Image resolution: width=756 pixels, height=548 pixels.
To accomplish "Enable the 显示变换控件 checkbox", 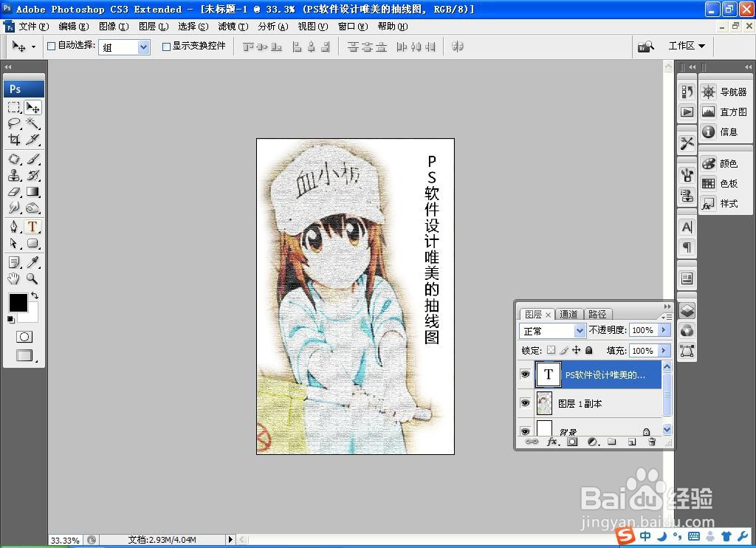I will pyautogui.click(x=166, y=47).
